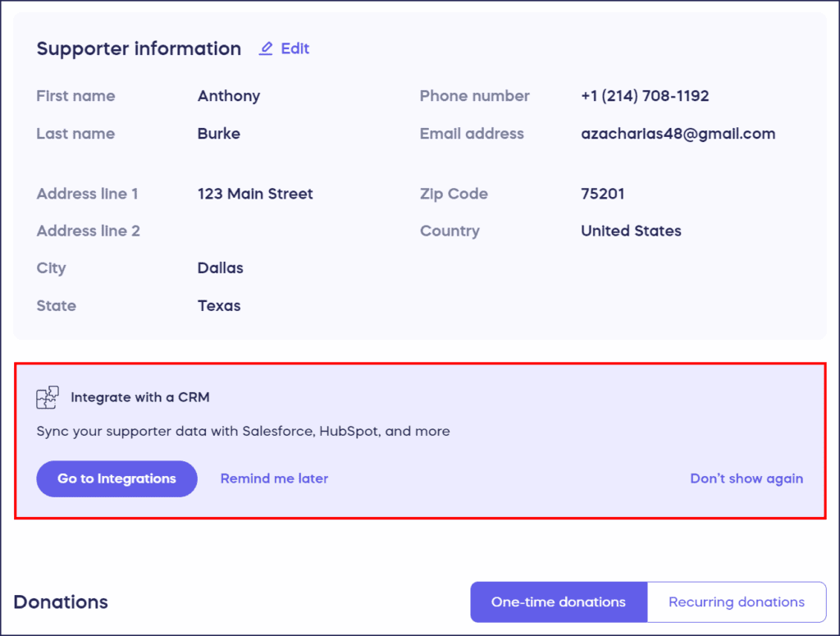Click the Supporter information heading
The image size is (840, 636).
click(x=139, y=49)
